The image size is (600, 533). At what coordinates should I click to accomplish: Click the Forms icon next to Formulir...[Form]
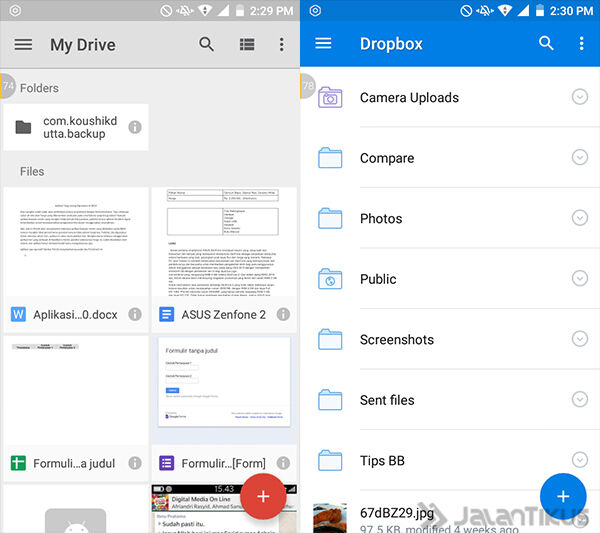[166, 463]
